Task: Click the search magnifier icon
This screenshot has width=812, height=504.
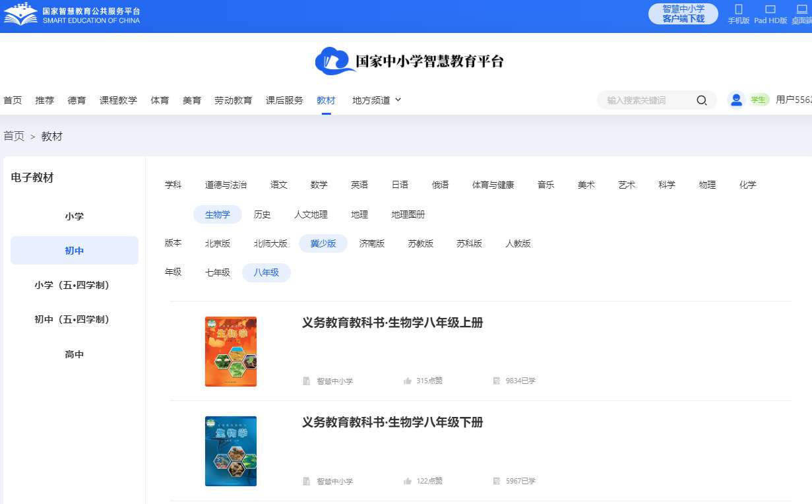Action: (x=702, y=100)
